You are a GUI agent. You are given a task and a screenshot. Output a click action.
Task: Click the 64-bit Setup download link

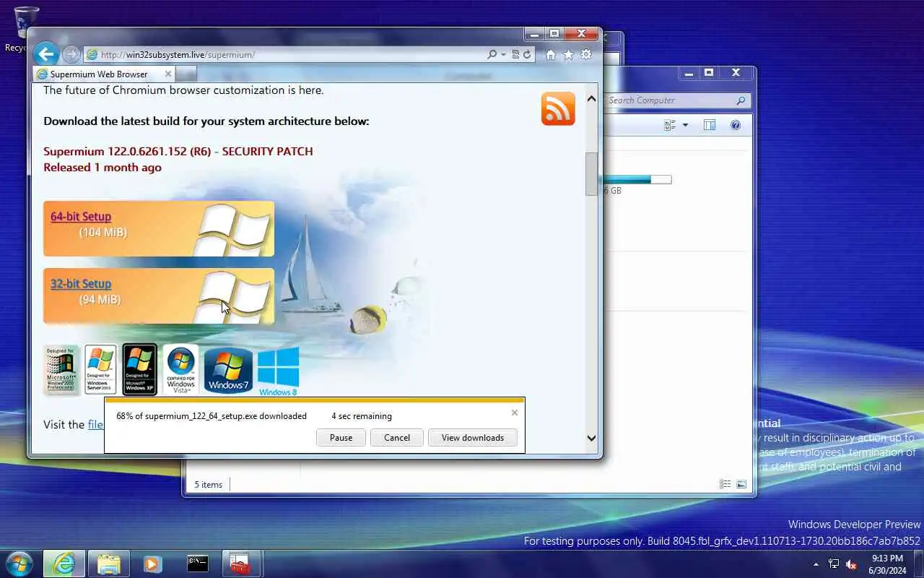coord(81,217)
